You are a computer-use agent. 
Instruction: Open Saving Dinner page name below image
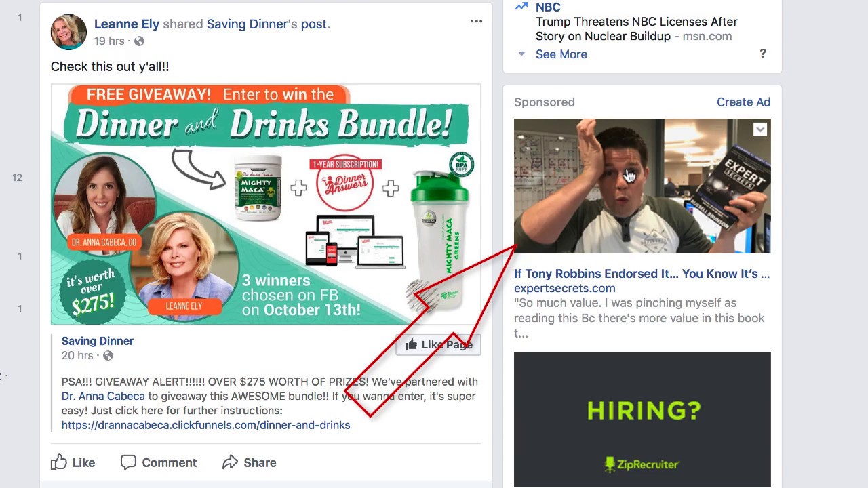coord(98,341)
